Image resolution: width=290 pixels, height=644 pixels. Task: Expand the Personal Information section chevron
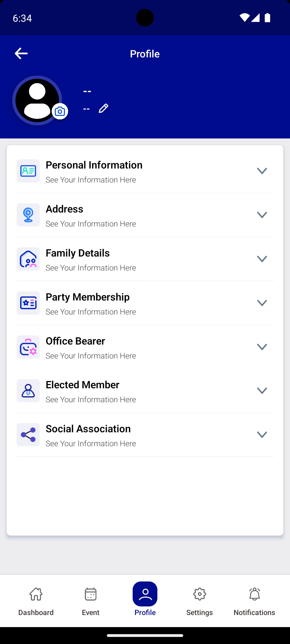(262, 171)
